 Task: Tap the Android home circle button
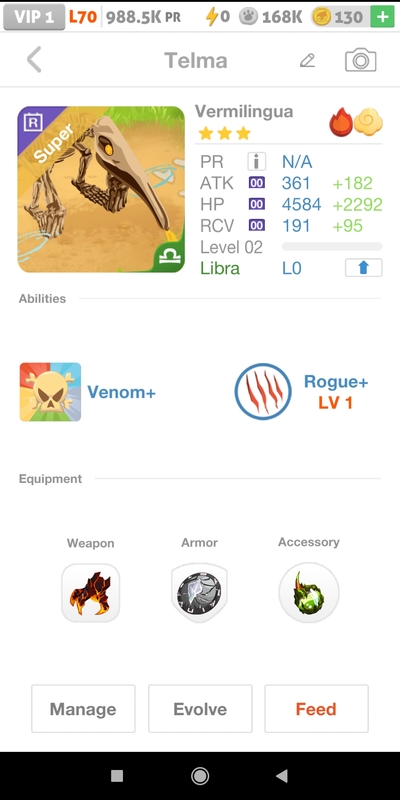(x=200, y=776)
